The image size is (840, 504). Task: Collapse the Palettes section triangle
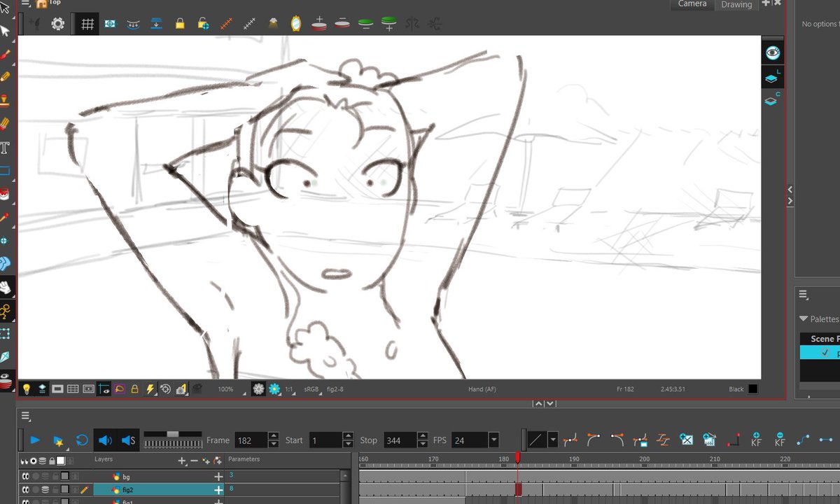(803, 319)
